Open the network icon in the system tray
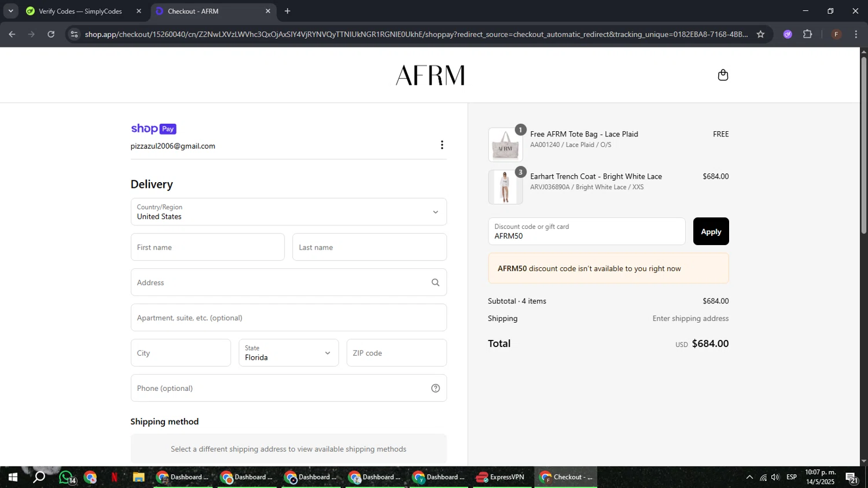The height and width of the screenshot is (488, 868). pyautogui.click(x=763, y=478)
